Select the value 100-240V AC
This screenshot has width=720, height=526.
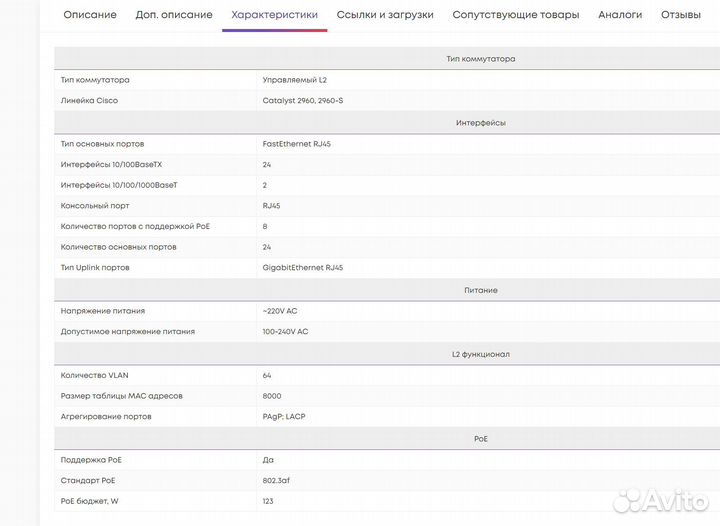pos(285,331)
